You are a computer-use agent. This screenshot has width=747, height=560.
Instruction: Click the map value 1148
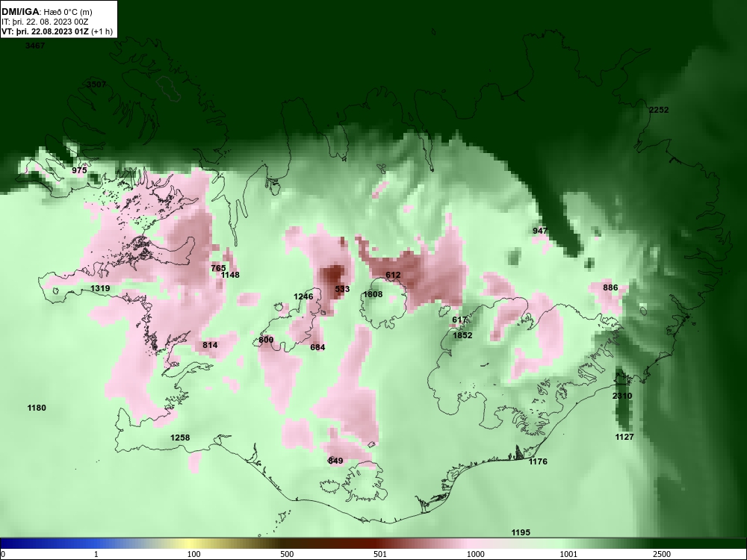click(230, 275)
